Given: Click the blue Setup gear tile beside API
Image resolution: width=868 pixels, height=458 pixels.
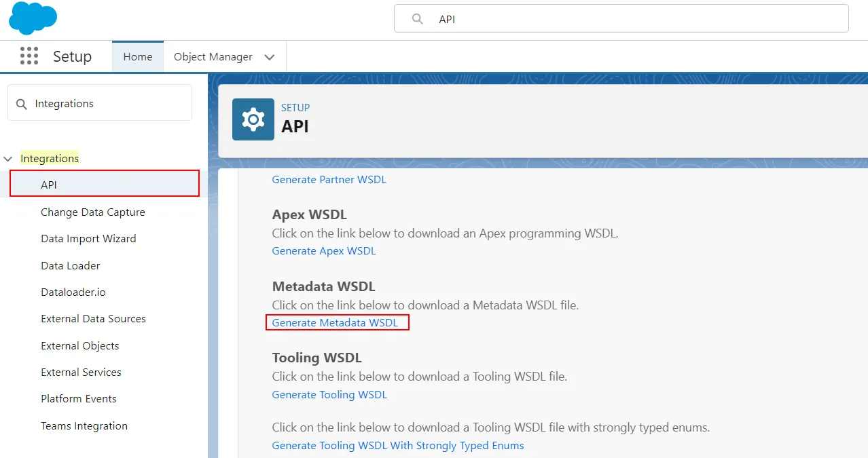Looking at the screenshot, I should pos(252,119).
